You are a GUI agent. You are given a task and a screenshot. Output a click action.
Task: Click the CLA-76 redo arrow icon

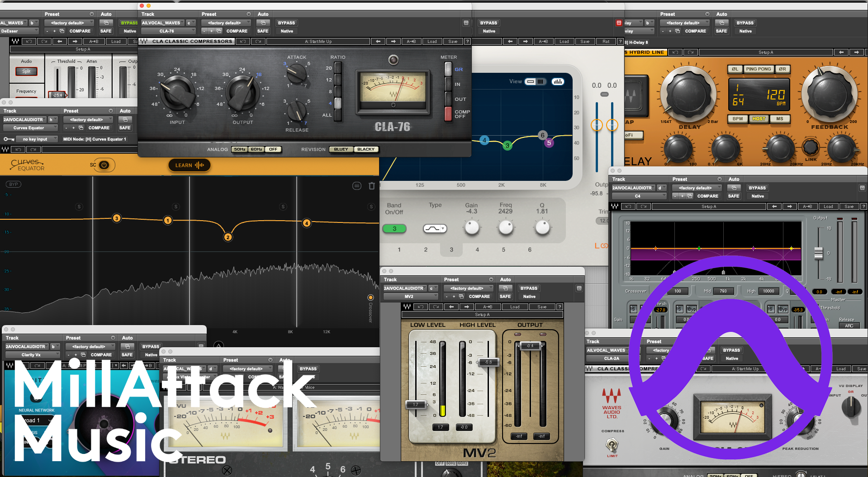pyautogui.click(x=258, y=42)
